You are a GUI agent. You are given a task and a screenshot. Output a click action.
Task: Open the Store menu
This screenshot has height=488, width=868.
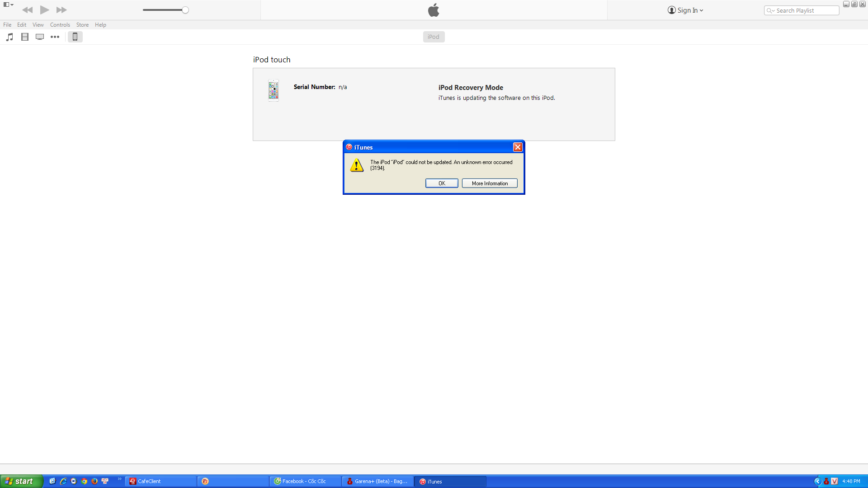point(82,25)
